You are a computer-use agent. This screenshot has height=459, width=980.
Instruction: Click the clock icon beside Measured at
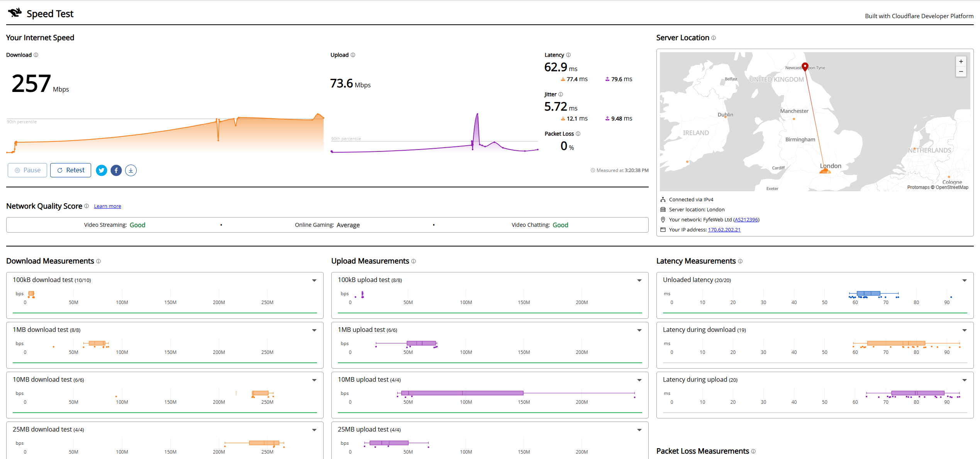(593, 170)
